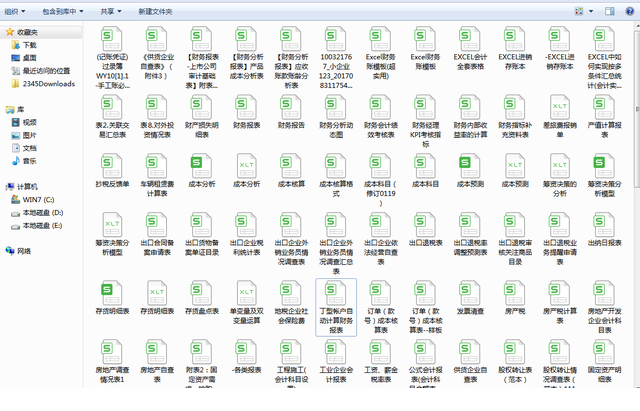Select the 车辆租赁费计算表 file
The width and height of the screenshot is (640, 411).
click(x=157, y=176)
